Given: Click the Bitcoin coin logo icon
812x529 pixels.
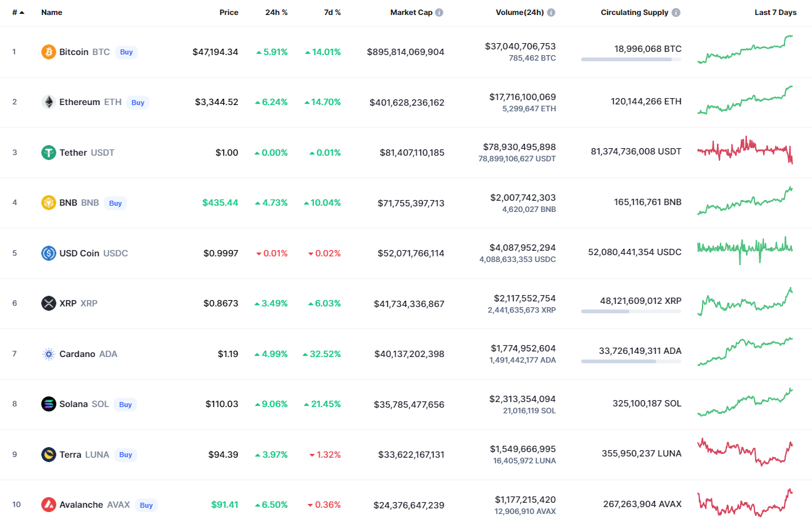Looking at the screenshot, I should coord(48,52).
